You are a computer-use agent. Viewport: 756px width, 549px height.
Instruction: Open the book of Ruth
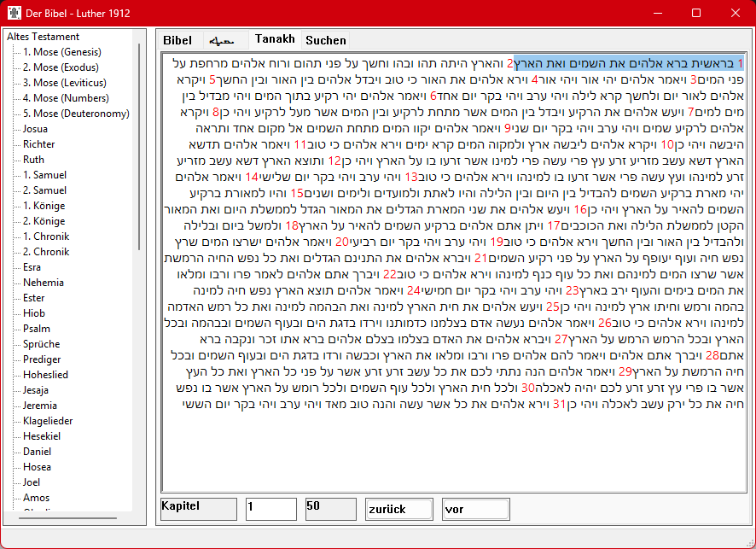(x=34, y=160)
